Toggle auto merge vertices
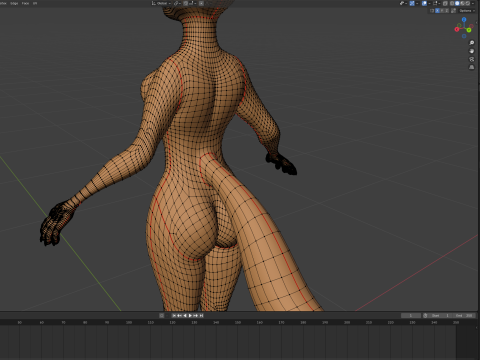The height and width of the screenshot is (360, 480). (x=454, y=11)
